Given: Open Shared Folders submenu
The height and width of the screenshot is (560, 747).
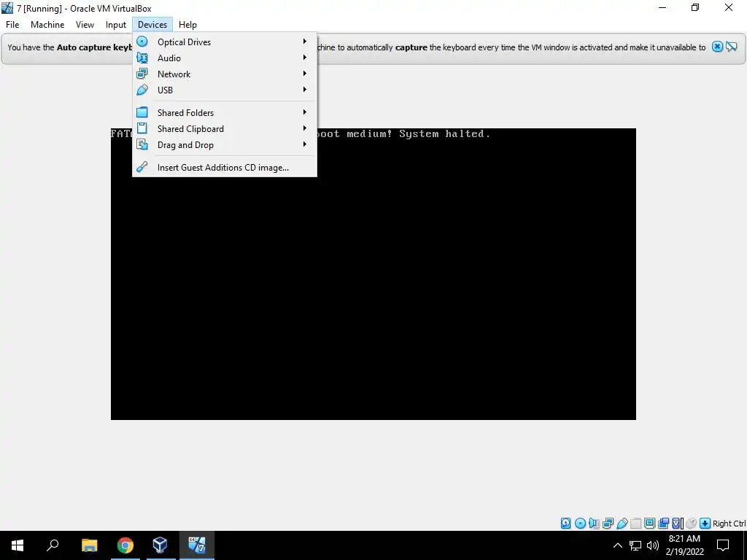Looking at the screenshot, I should [x=225, y=113].
